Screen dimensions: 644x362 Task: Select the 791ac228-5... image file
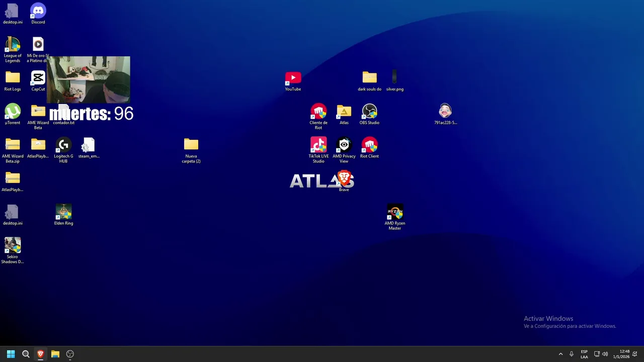[x=446, y=114]
